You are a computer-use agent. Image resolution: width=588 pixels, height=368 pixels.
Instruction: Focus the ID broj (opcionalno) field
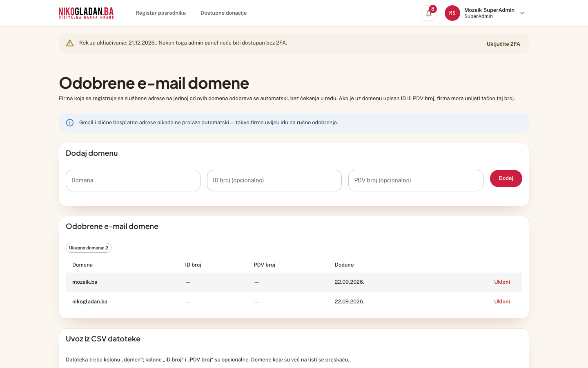(x=274, y=180)
